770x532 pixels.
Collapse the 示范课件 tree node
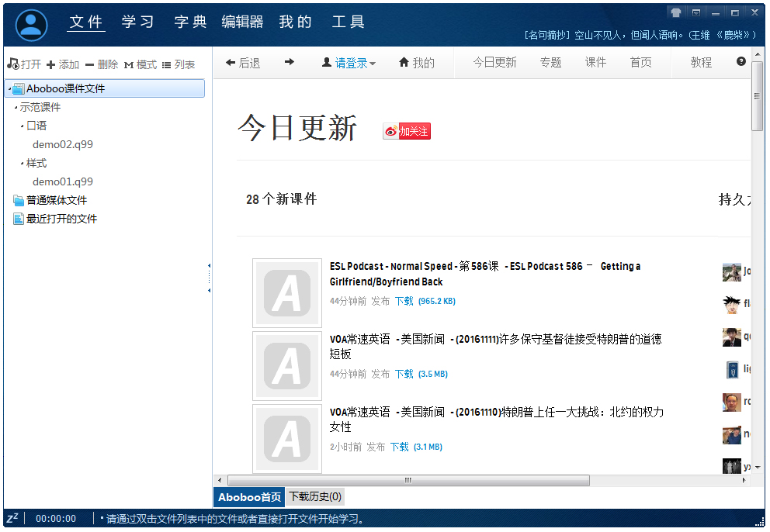(x=16, y=108)
